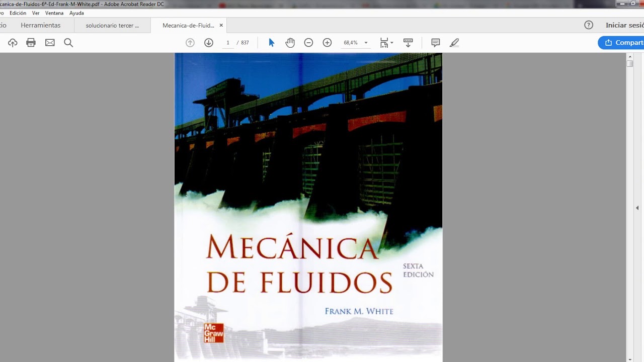Open the Ayuda menu
This screenshot has height=362, width=644.
pyautogui.click(x=76, y=13)
